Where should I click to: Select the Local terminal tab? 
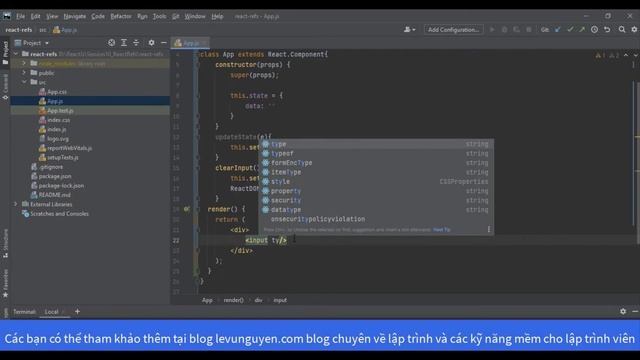tap(51, 312)
